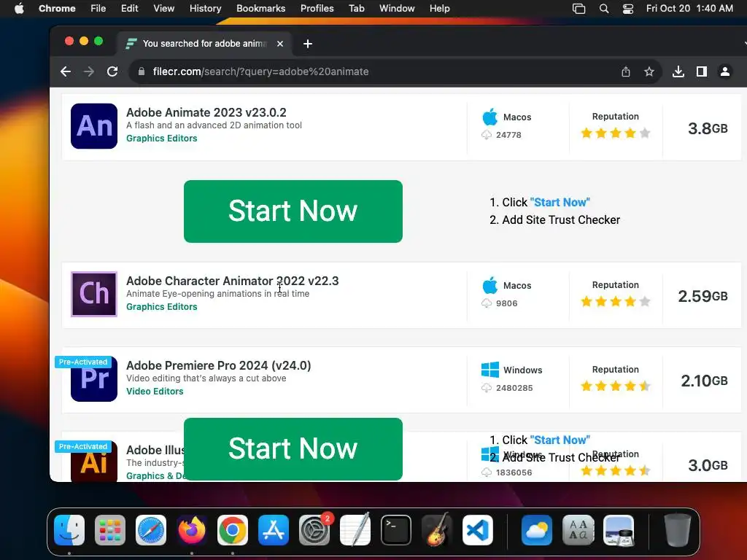Open the Window menu
This screenshot has height=560, width=747.
[x=397, y=9]
